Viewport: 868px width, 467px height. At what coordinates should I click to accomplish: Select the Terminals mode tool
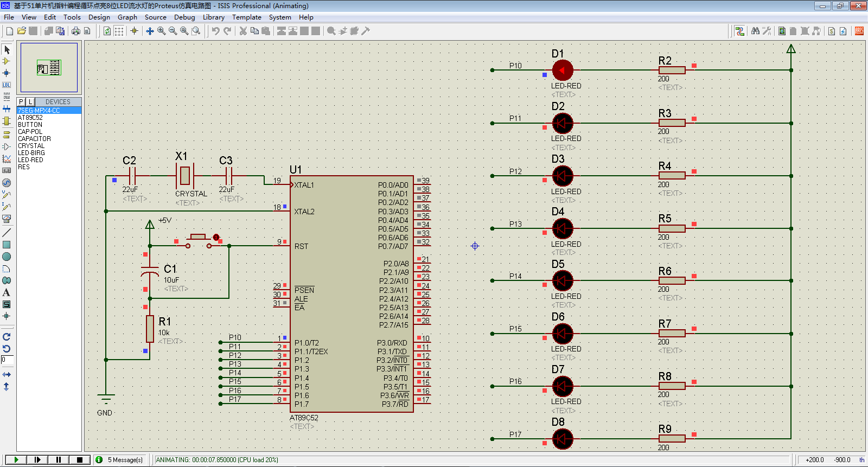click(x=7, y=135)
